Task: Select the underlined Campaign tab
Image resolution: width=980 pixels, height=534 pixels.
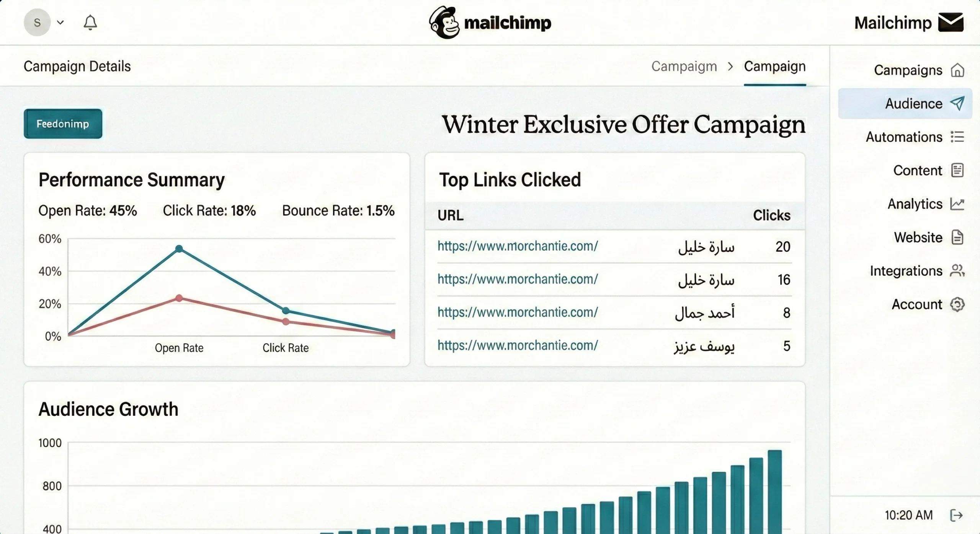Action: pyautogui.click(x=774, y=67)
